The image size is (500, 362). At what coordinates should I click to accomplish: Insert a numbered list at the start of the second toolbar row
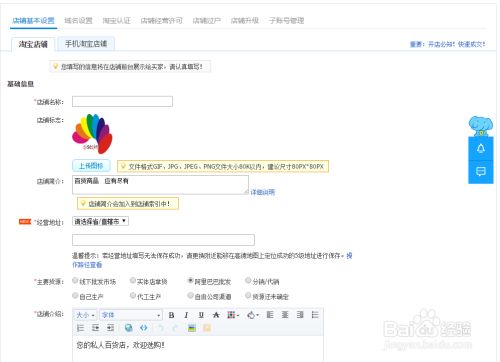click(80, 328)
